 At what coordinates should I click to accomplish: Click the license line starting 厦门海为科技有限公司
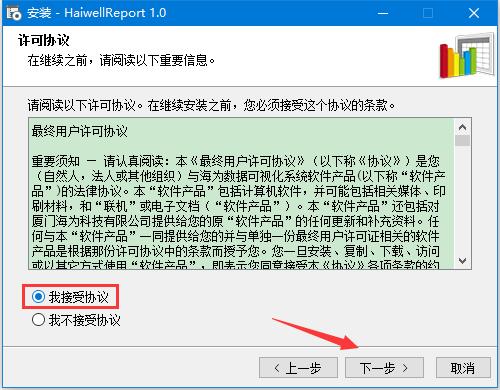tap(236, 221)
